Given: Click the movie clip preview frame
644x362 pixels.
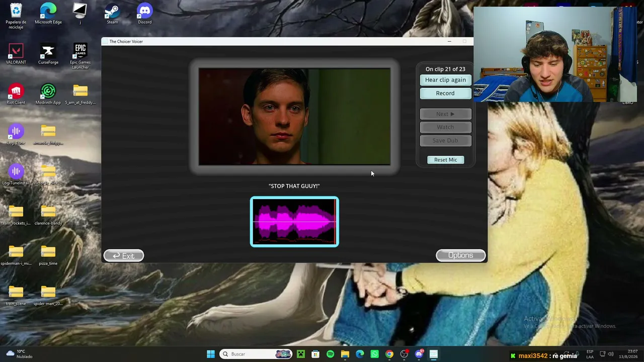Looking at the screenshot, I should [294, 117].
